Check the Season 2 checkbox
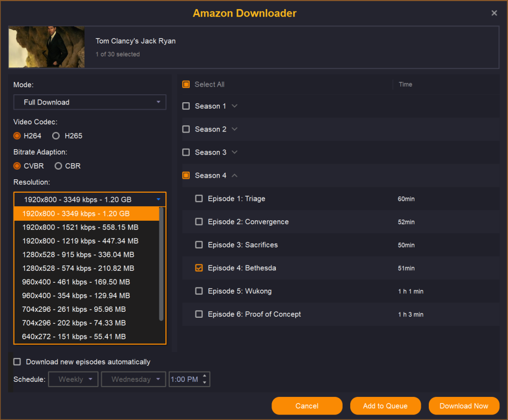The width and height of the screenshot is (508, 420). (186, 129)
